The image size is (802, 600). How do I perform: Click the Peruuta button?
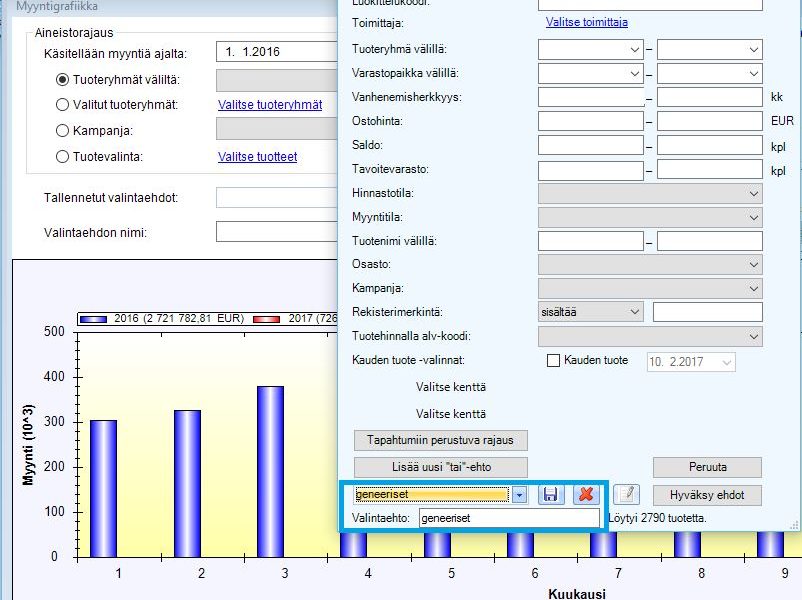tap(707, 467)
